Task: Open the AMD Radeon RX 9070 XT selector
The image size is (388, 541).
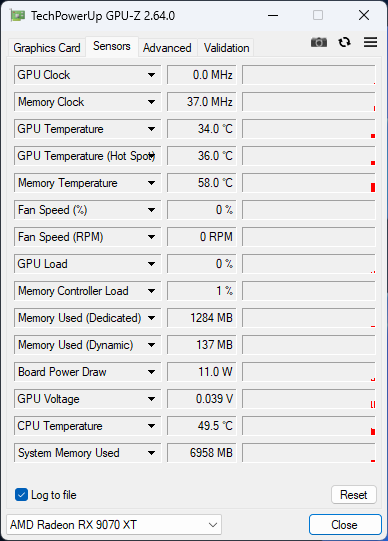Action: point(114,525)
